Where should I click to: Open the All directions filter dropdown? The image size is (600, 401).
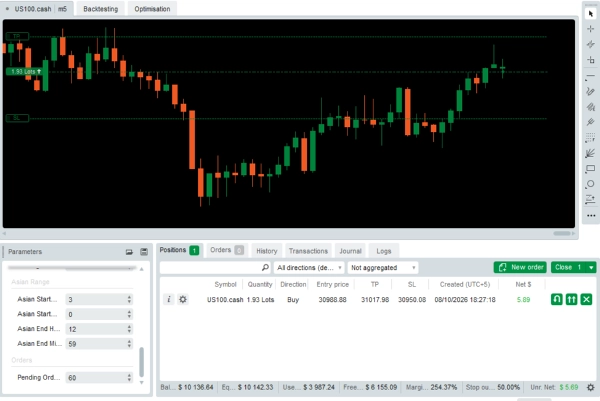click(x=309, y=267)
